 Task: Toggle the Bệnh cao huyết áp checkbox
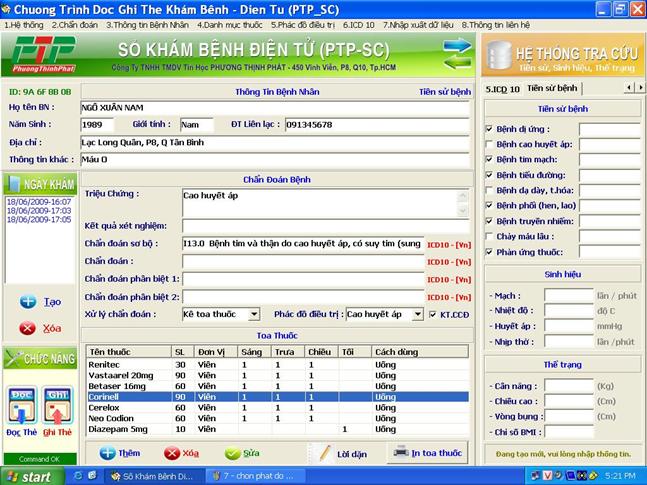(488, 144)
